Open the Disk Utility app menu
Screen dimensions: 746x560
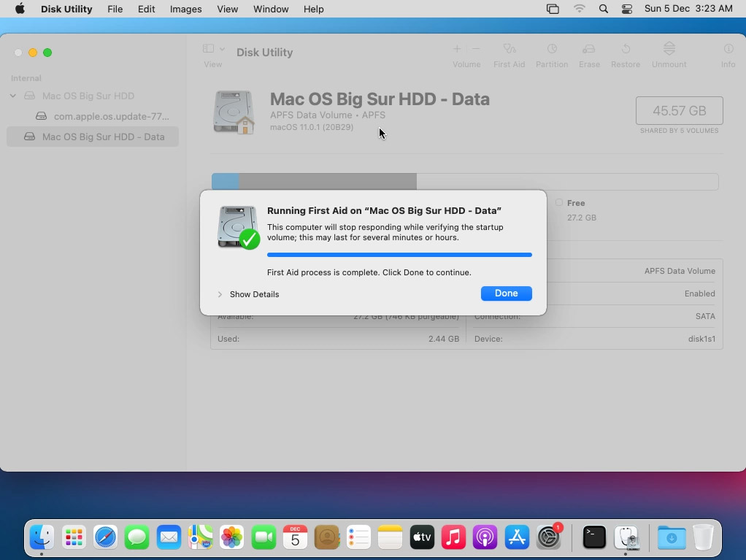click(66, 9)
